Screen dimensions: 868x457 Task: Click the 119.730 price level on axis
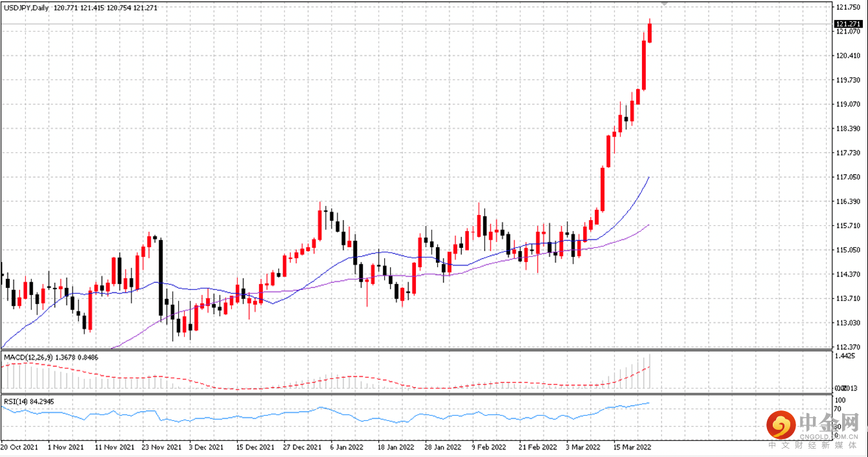pos(847,80)
